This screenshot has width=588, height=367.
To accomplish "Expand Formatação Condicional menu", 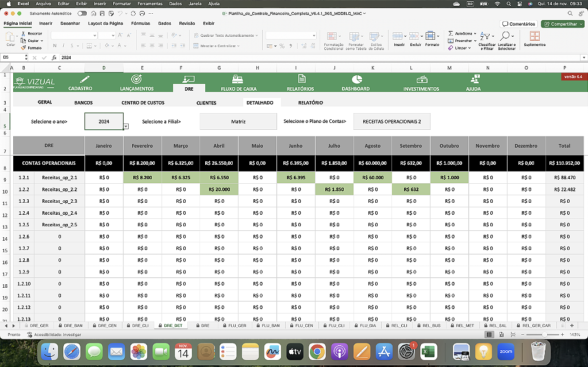I will click(340, 36).
